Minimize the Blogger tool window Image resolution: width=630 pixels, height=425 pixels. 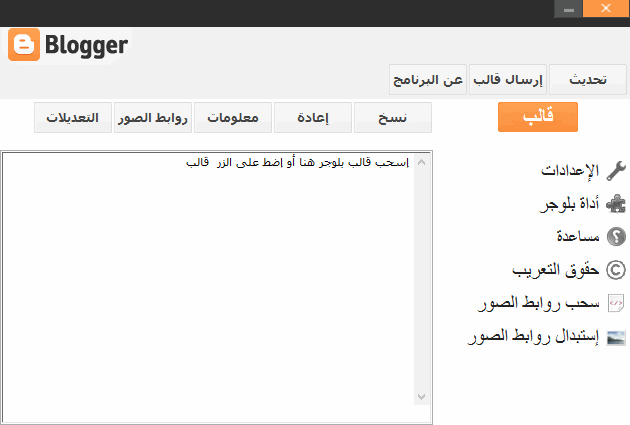569,9
